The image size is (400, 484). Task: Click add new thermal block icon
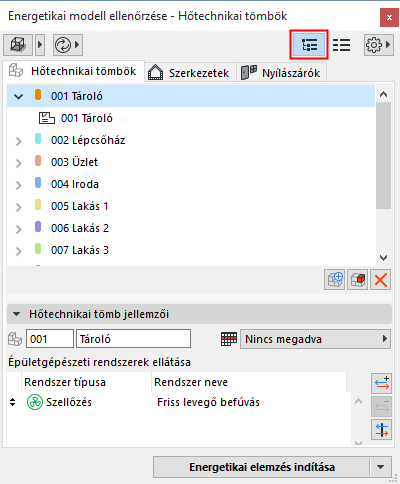(335, 280)
